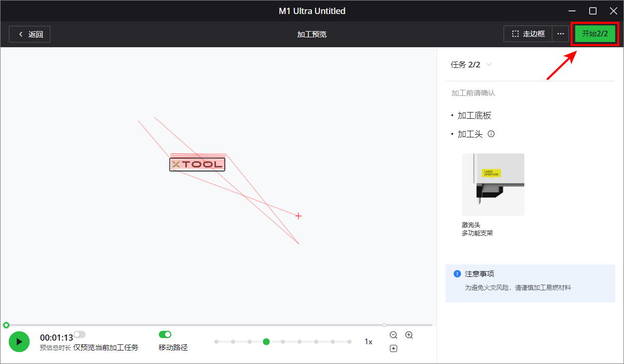This screenshot has width=624, height=364.
Task: Click the green speed slider handle
Action: [x=266, y=342]
